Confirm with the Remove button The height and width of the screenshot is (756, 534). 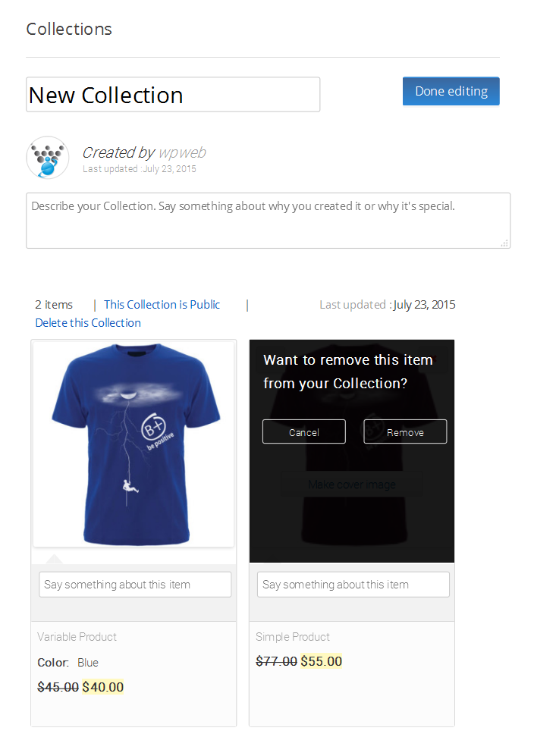click(405, 431)
